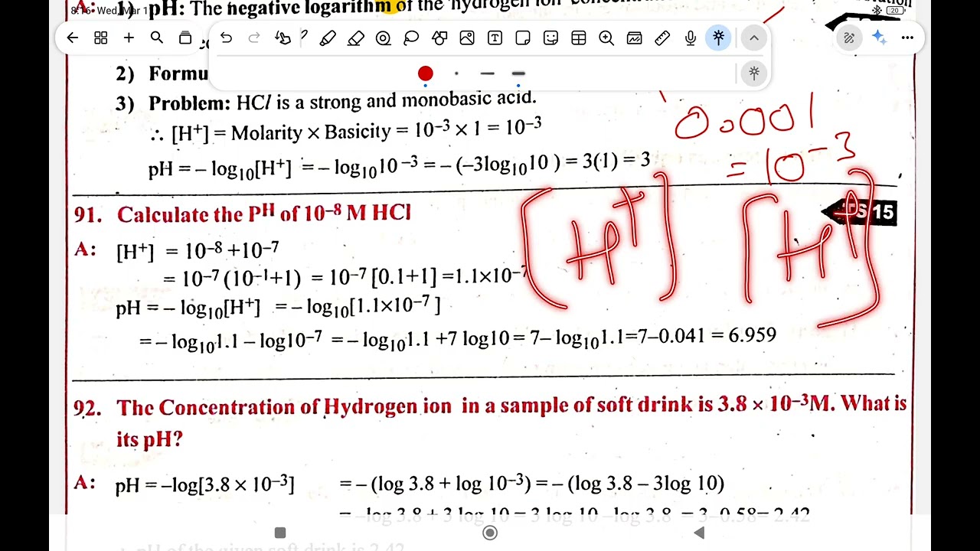The height and width of the screenshot is (551, 980).
Task: Click the laser pointer settings icon in sub-toolbar
Action: (754, 73)
